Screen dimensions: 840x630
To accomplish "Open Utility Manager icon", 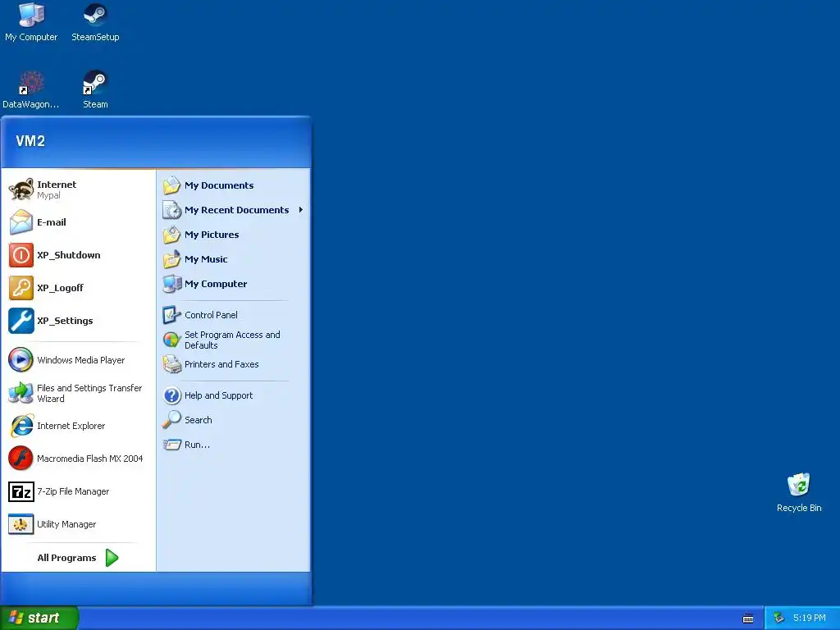I will [21, 524].
